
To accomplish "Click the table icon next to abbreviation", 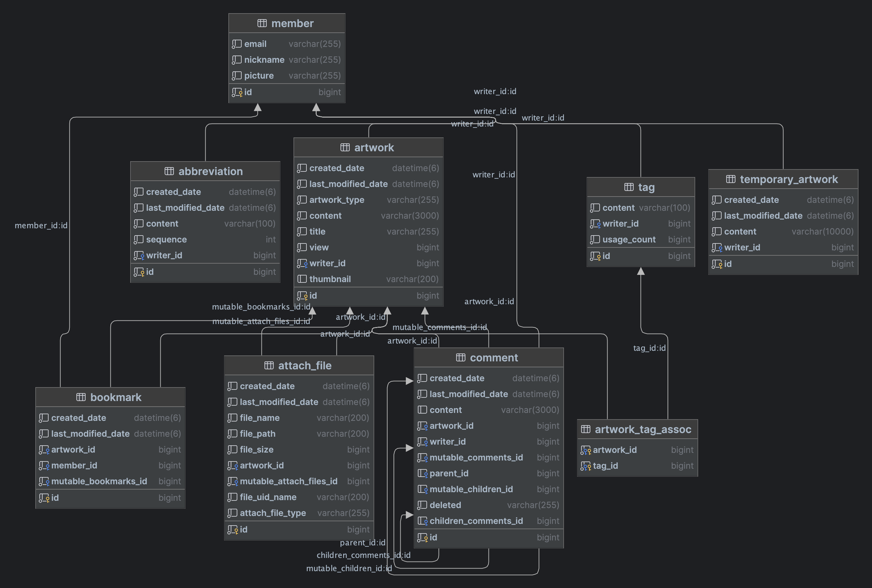I will pos(169,171).
